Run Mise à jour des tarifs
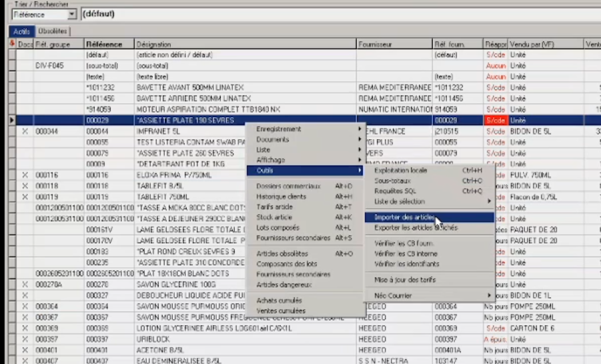601x364 pixels. pos(404,280)
